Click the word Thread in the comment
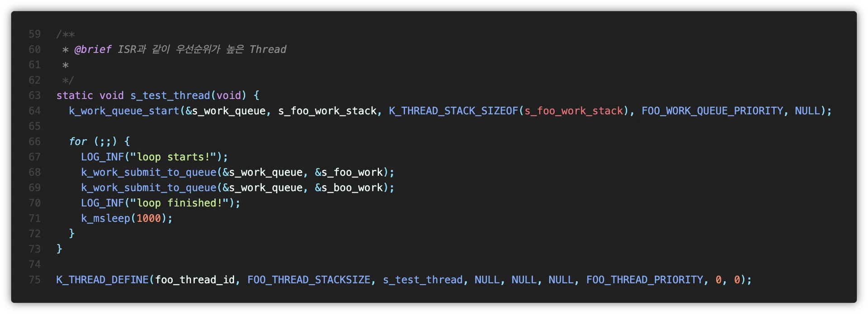Image resolution: width=868 pixels, height=314 pixels. pyautogui.click(x=268, y=49)
